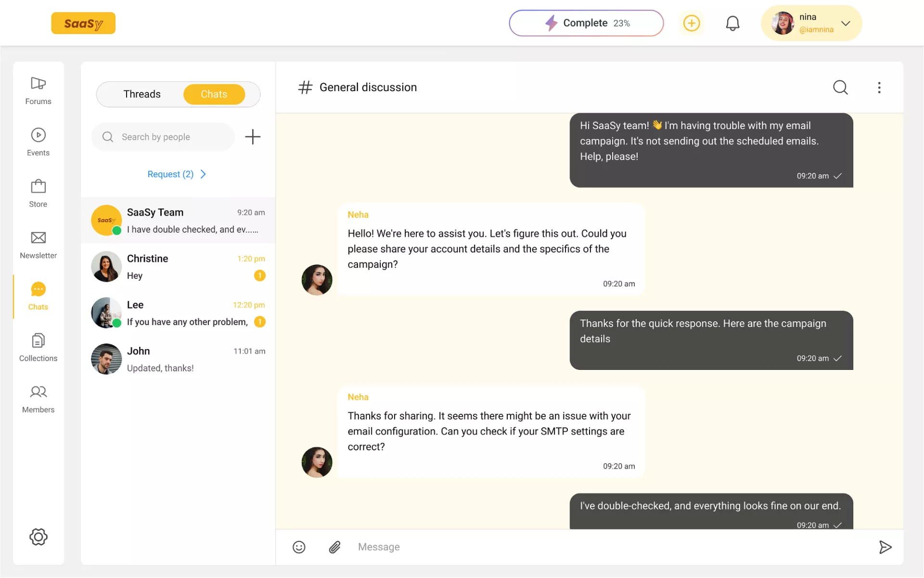This screenshot has height=578, width=924.
Task: Send the message with arrow icon
Action: pyautogui.click(x=885, y=547)
